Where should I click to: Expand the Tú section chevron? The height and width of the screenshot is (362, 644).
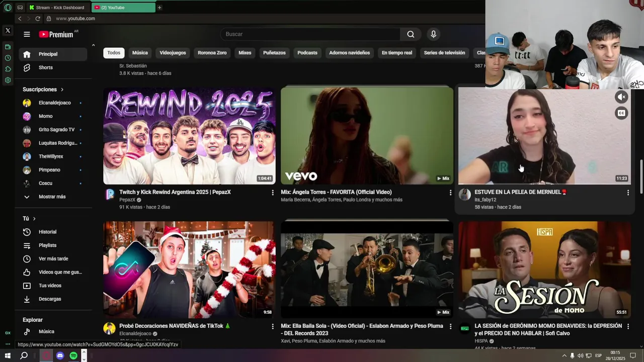(34, 219)
